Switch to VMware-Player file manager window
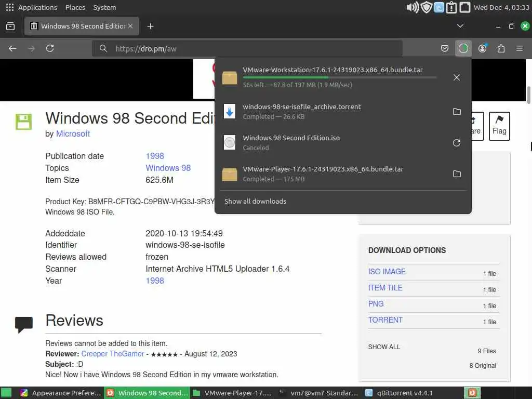532x399 pixels. 233,393
